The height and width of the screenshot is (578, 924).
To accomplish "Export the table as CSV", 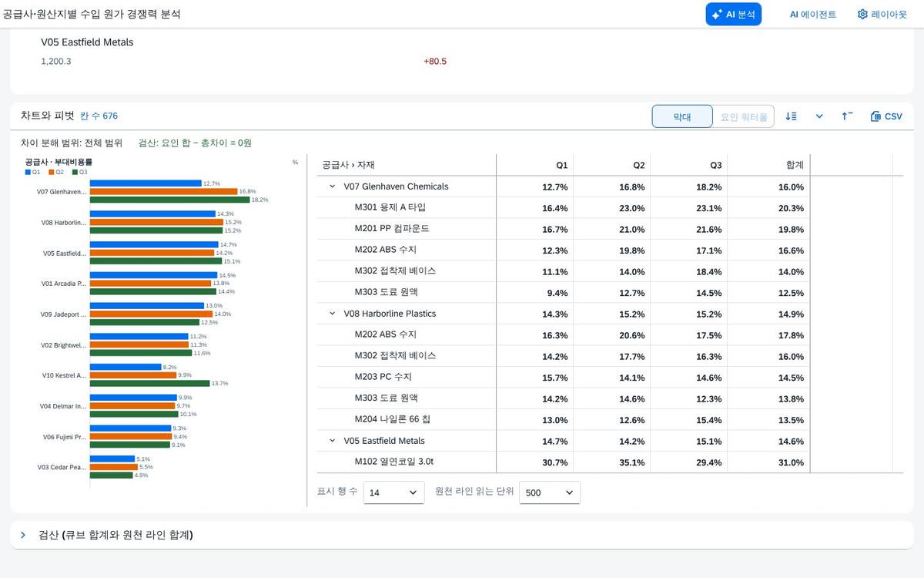I will pyautogui.click(x=886, y=116).
